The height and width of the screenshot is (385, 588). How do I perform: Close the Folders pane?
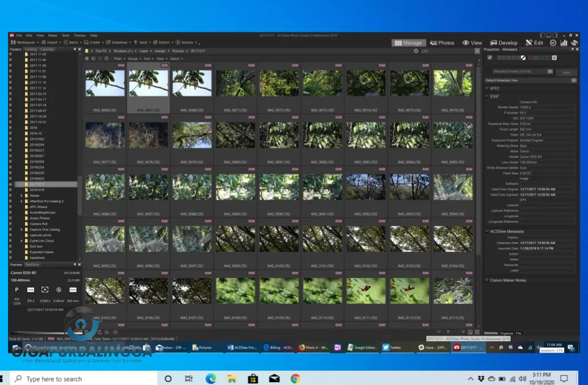(x=80, y=49)
